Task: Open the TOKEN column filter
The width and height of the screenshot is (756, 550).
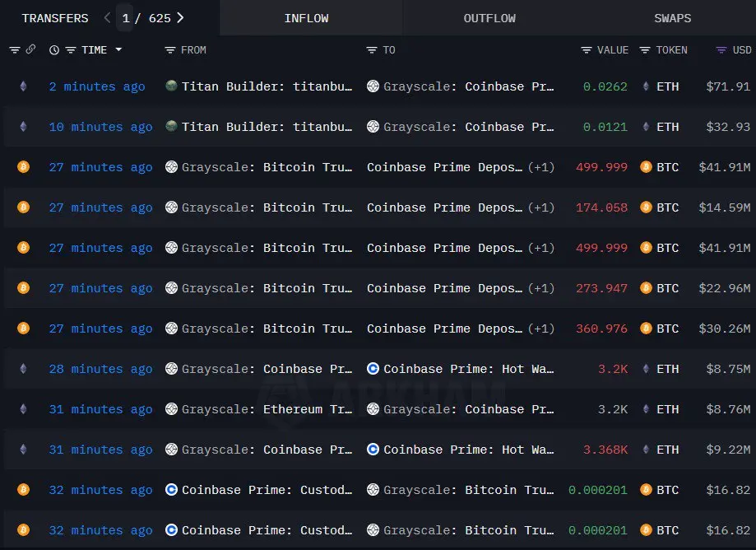Action: (645, 49)
